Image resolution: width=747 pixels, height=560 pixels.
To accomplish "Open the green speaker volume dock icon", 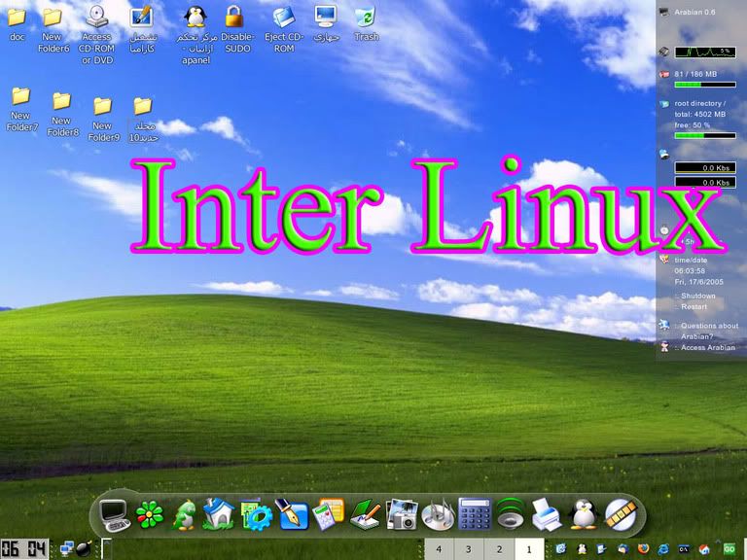I will 511,514.
